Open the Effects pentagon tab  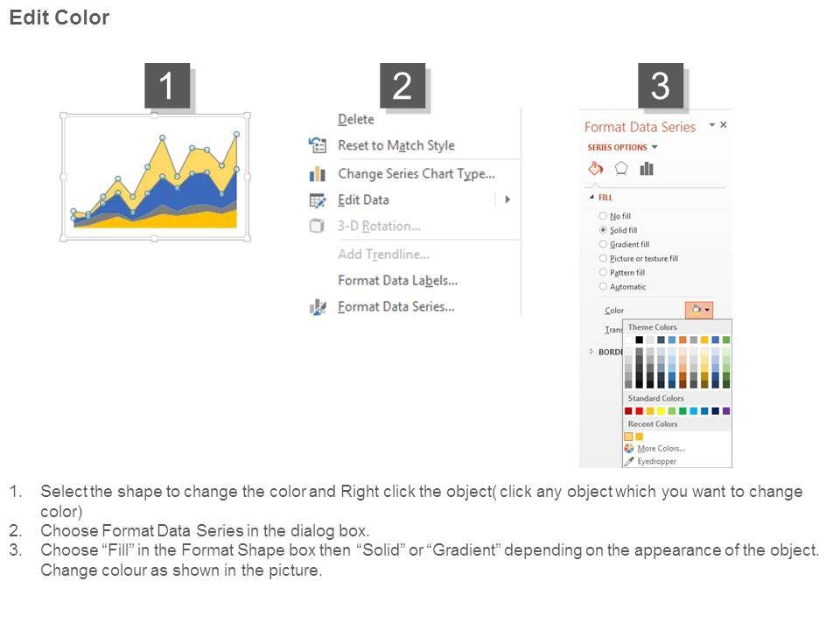click(x=621, y=169)
